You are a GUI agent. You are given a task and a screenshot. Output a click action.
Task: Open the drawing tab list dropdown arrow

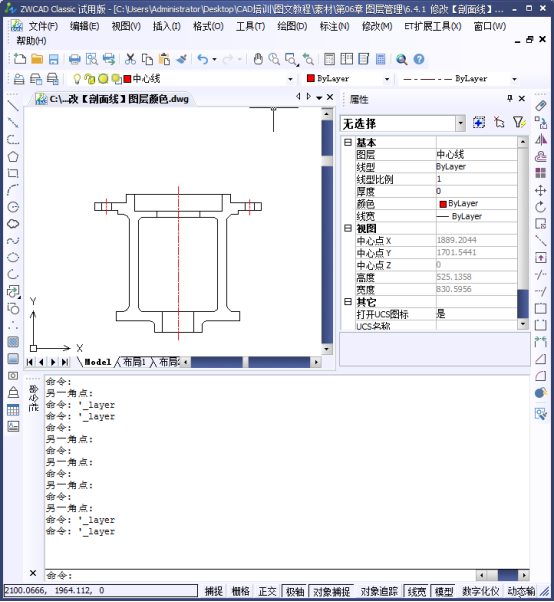tap(319, 98)
